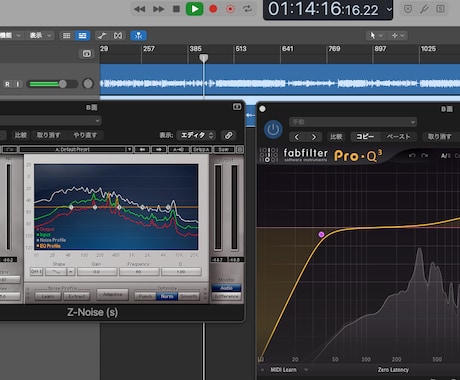Viewport: 460px width, 380px height.
Task: Select the pink EQ band node in Pro-Q 3
Action: [x=321, y=235]
